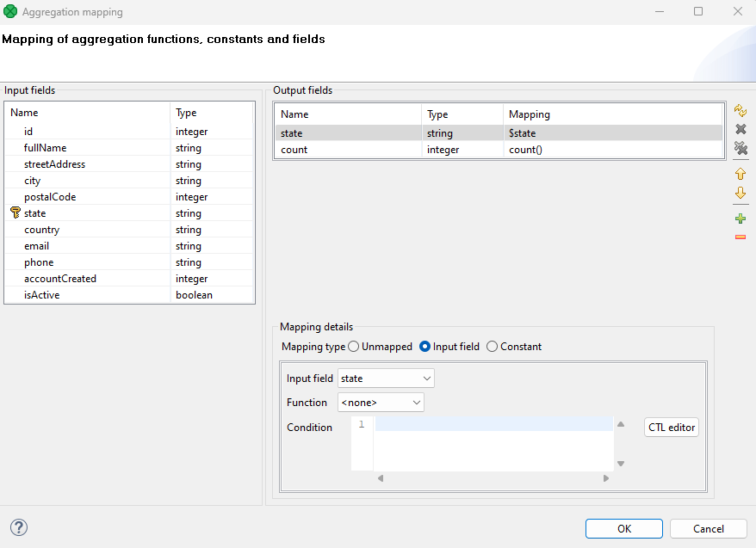This screenshot has height=548, width=756.
Task: Open the Function dropdown showing <none>
Action: point(381,402)
